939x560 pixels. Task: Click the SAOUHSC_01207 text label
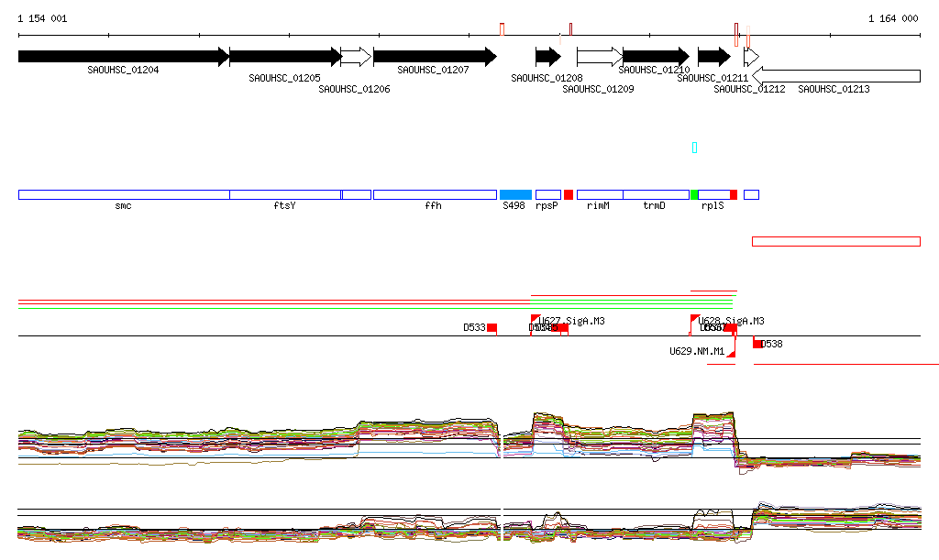433,70
